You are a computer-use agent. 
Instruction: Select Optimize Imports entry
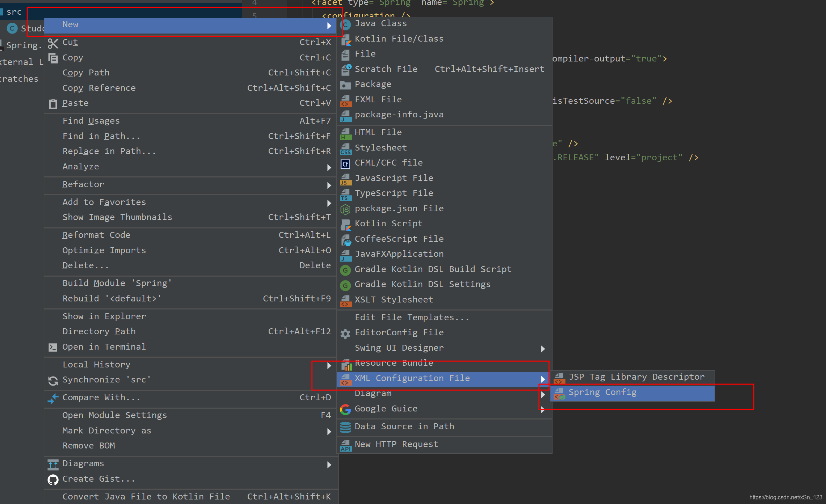pyautogui.click(x=191, y=250)
